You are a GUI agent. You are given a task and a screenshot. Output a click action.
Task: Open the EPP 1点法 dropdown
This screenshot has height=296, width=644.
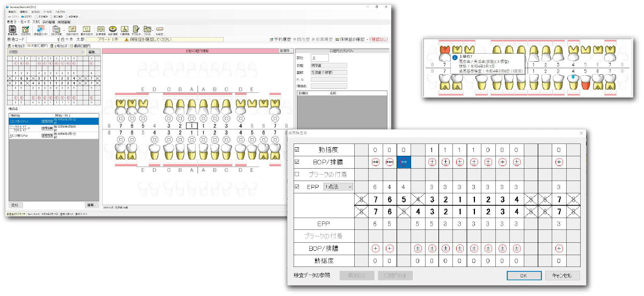[338, 186]
